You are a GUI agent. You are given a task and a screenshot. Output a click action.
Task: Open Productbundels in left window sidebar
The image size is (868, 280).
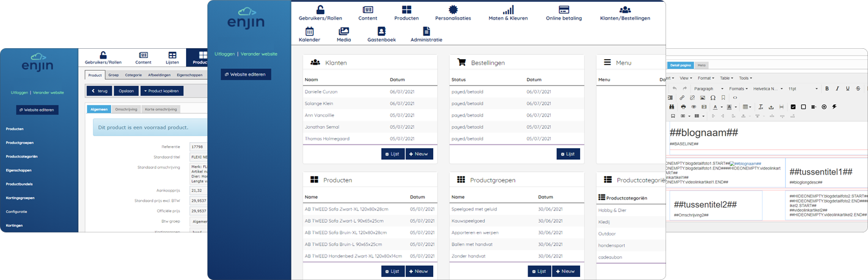point(19,184)
